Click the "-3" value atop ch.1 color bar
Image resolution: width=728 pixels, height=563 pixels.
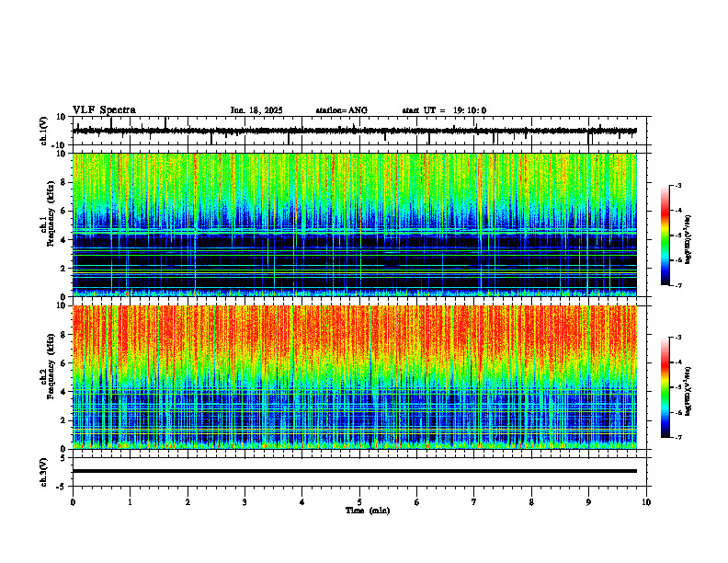(x=677, y=185)
